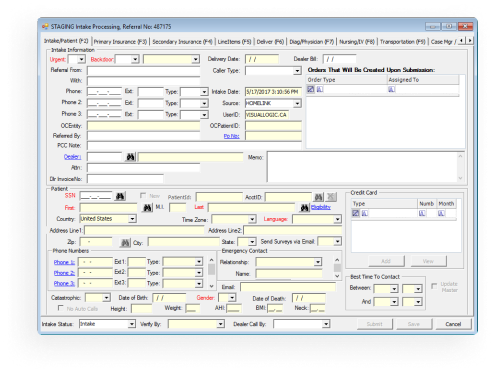Open the Backdoor dropdown

(135, 59)
